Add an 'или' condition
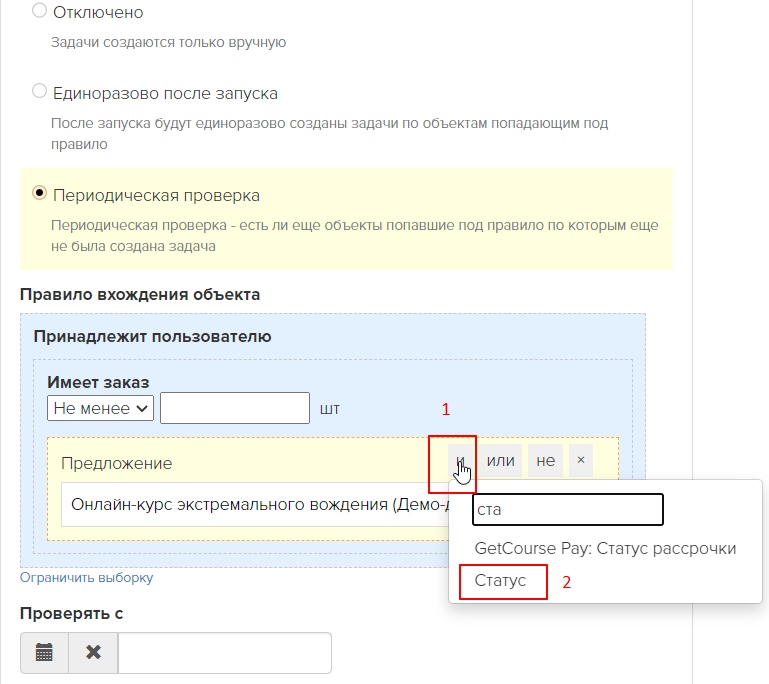Image resolution: width=769 pixels, height=684 pixels. (x=500, y=461)
